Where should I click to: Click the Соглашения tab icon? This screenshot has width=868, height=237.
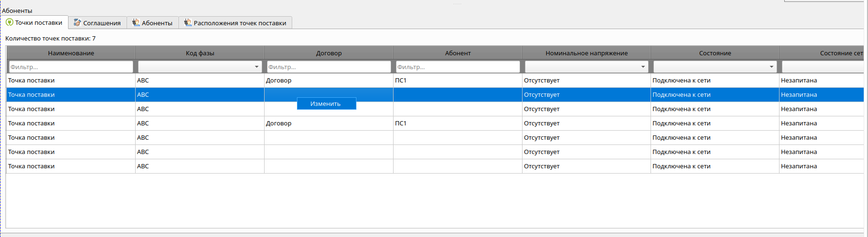click(x=77, y=23)
